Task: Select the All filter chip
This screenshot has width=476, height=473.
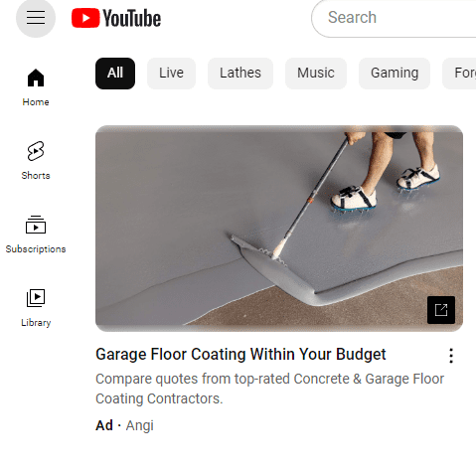Action: click(115, 74)
